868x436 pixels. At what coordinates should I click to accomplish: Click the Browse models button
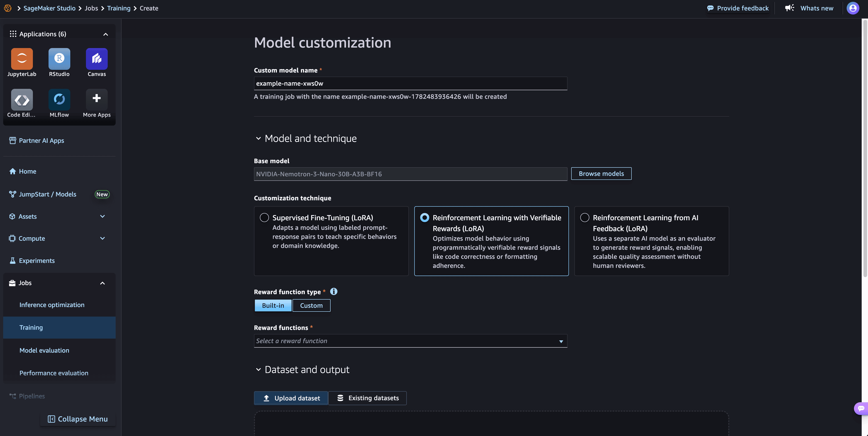pyautogui.click(x=601, y=174)
